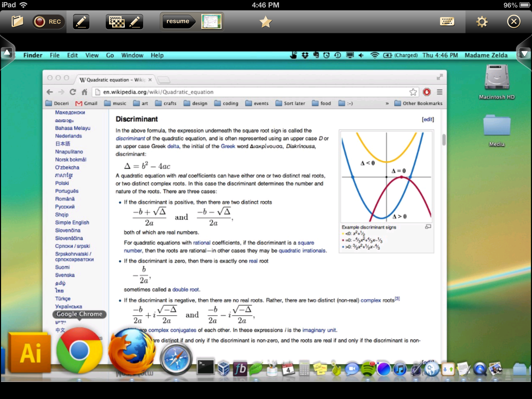
Task: Tap the pen annotation tool icon
Action: click(x=81, y=22)
